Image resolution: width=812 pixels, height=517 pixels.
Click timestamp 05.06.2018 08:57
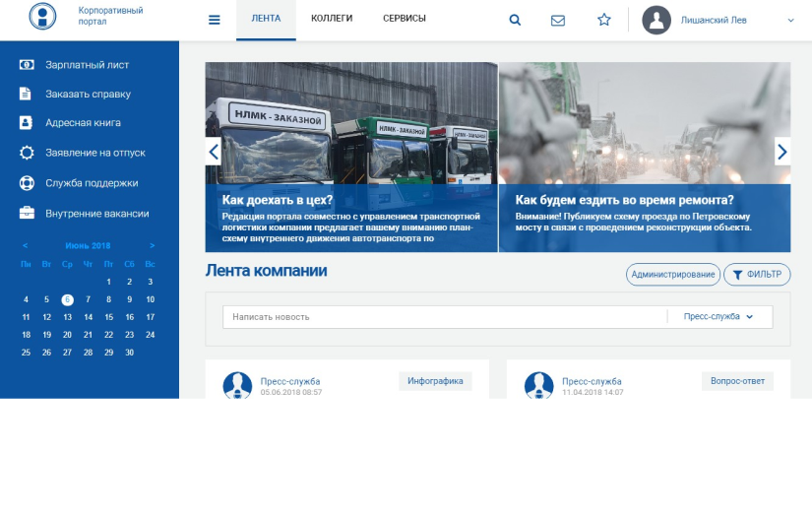coord(291,392)
